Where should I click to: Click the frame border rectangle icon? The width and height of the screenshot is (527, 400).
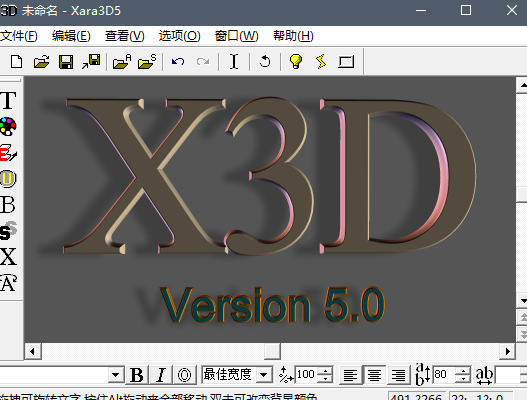click(x=346, y=62)
